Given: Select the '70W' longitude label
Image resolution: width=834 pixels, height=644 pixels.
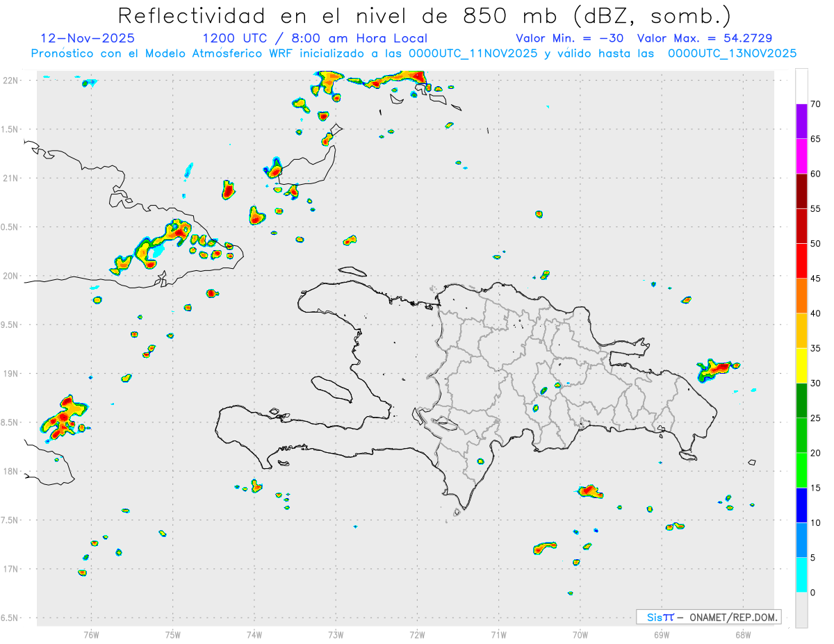Looking at the screenshot, I should click(580, 634).
